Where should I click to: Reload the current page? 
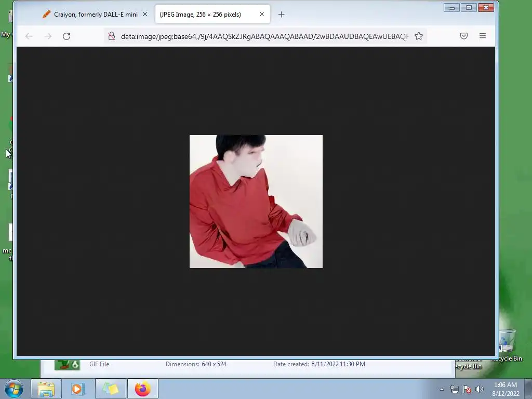[66, 36]
